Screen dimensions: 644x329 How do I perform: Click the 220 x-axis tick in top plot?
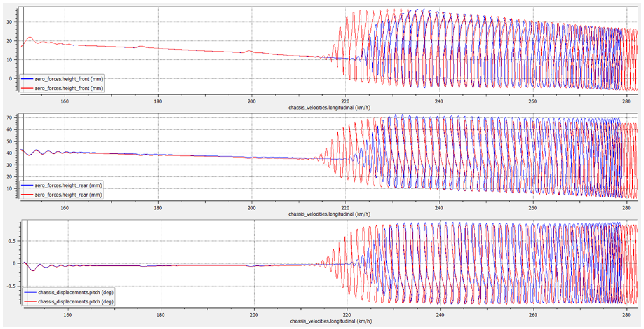(x=345, y=101)
